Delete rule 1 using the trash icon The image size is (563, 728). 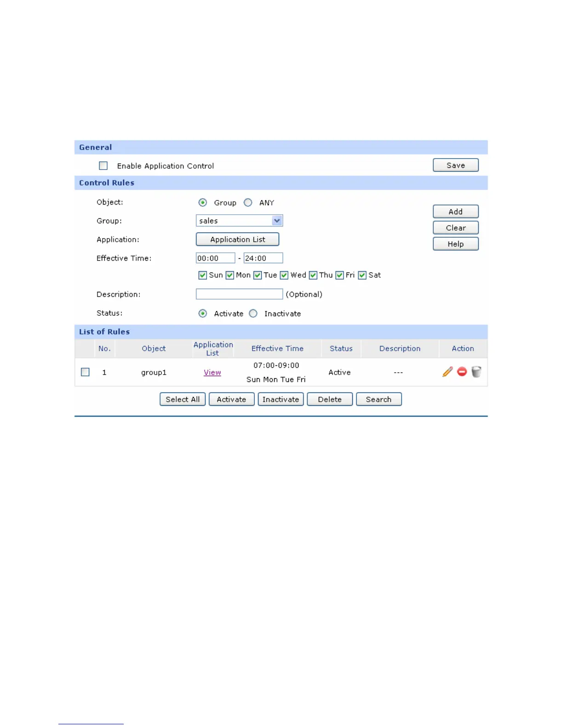click(x=477, y=371)
